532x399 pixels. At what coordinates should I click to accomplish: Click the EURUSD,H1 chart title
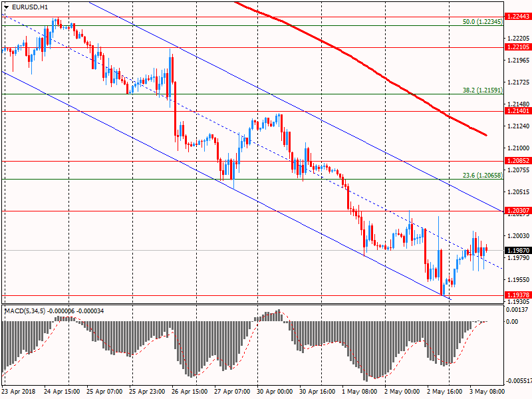click(30, 7)
